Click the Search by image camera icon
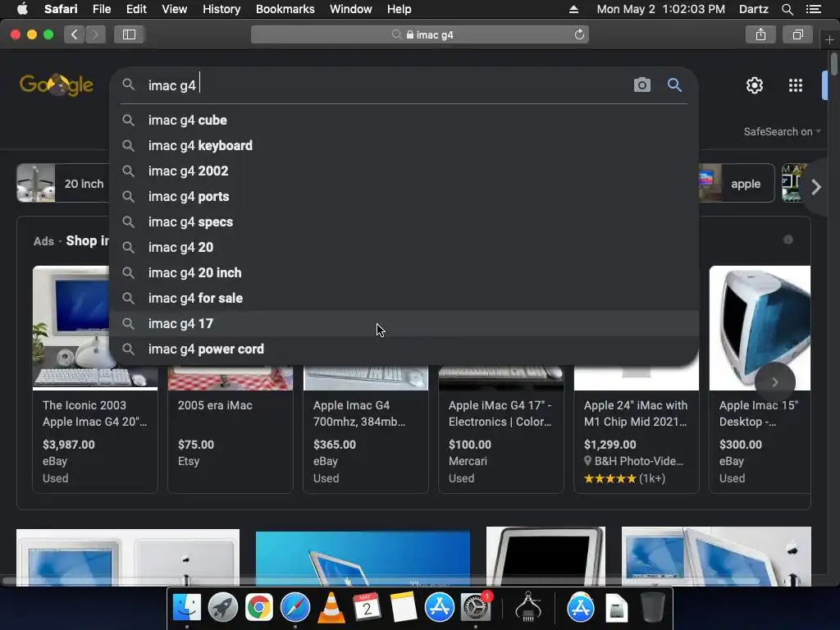The height and width of the screenshot is (630, 840). pyautogui.click(x=641, y=85)
